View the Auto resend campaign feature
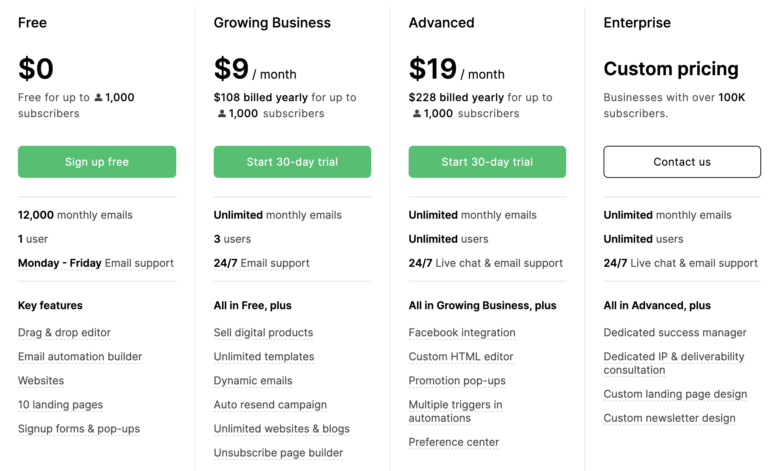Screen dimensions: 768x471 (x=270, y=405)
